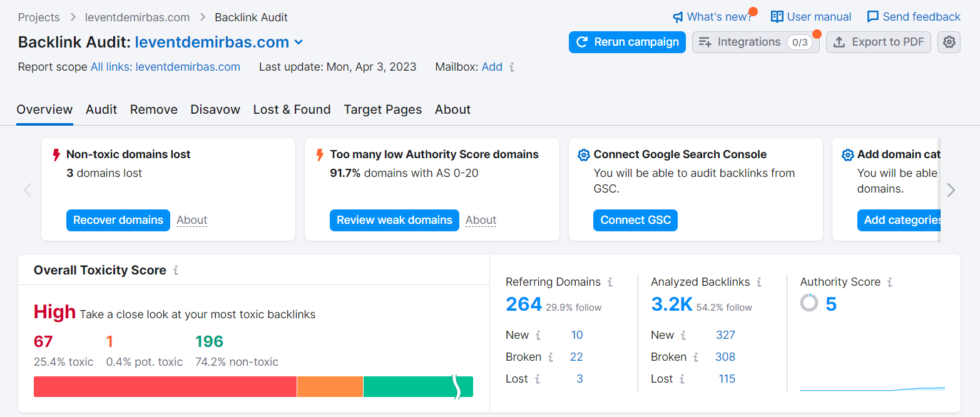The width and height of the screenshot is (980, 417).
Task: Click New referring domains value 10
Action: click(x=577, y=335)
